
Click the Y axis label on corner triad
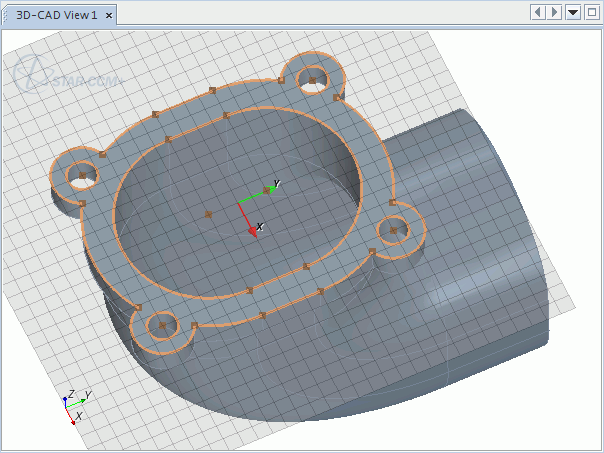88,395
